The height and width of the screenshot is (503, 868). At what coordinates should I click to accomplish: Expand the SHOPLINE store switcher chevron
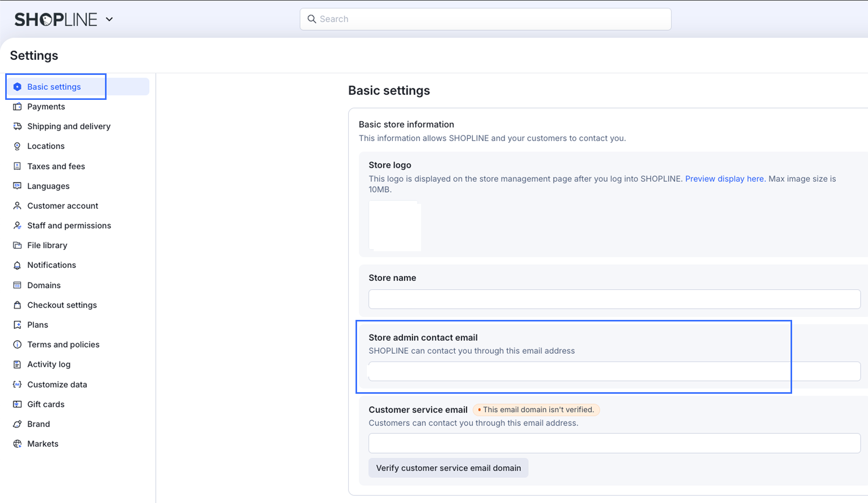coord(109,19)
